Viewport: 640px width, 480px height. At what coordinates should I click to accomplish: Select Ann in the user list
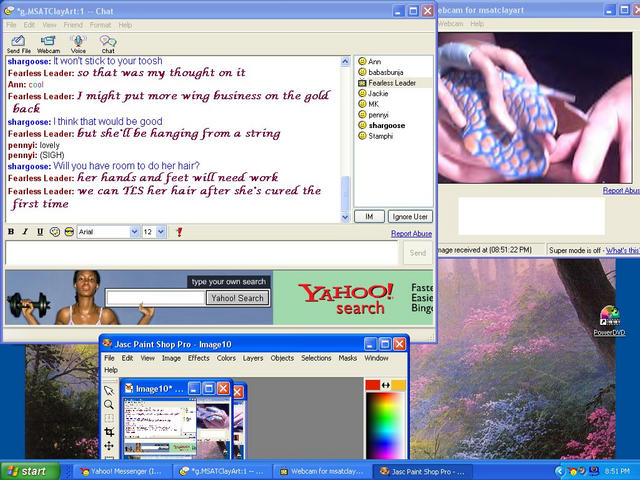[x=375, y=62]
